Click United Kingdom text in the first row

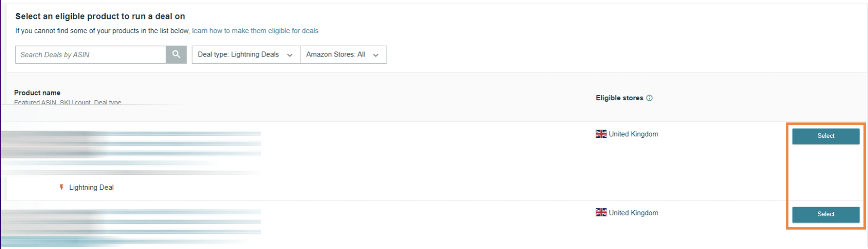633,134
